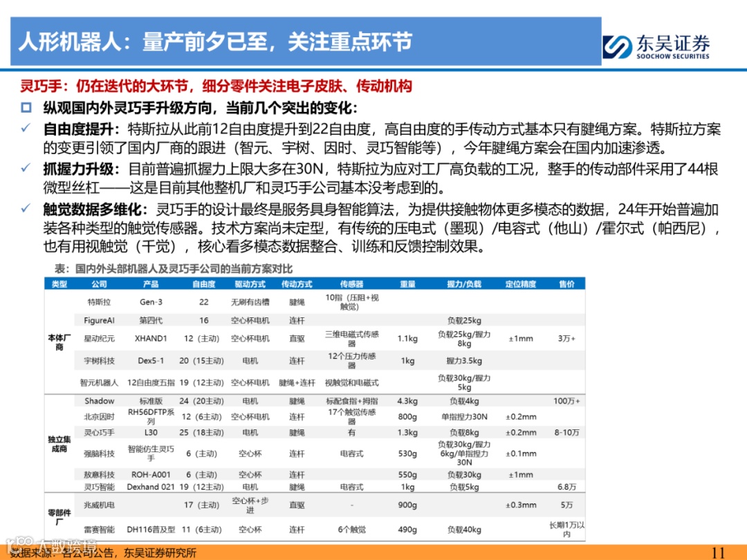
Task: Click the 6.8万 price cell
Action: pos(566,487)
